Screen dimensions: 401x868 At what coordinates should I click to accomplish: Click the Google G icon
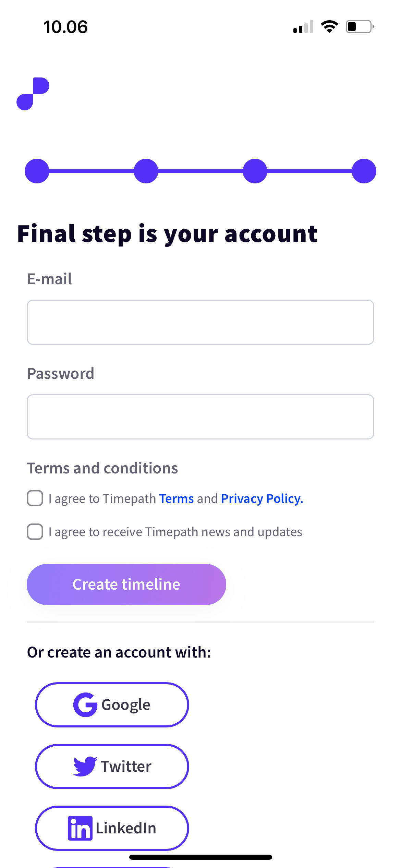[x=85, y=705]
